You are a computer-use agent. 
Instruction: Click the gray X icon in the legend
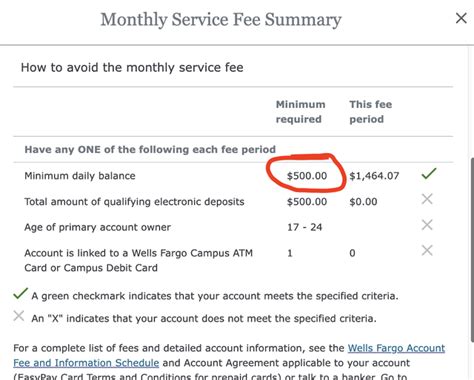(x=19, y=316)
